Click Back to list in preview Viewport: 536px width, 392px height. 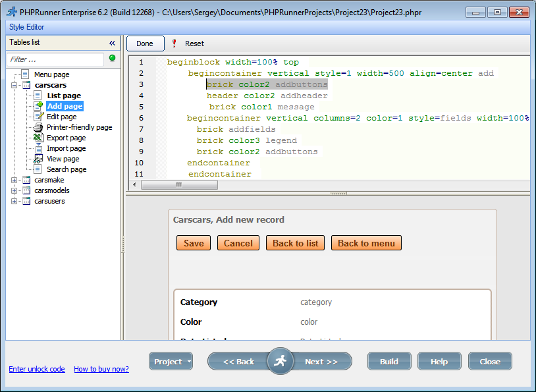[x=296, y=243]
